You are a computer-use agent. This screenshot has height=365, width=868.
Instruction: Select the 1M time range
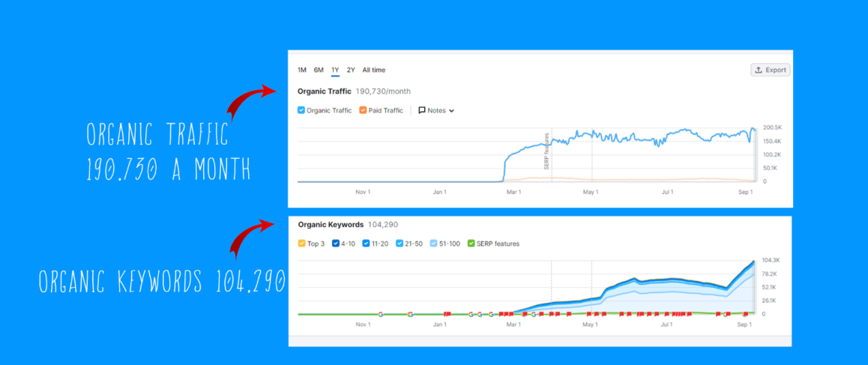(x=301, y=70)
